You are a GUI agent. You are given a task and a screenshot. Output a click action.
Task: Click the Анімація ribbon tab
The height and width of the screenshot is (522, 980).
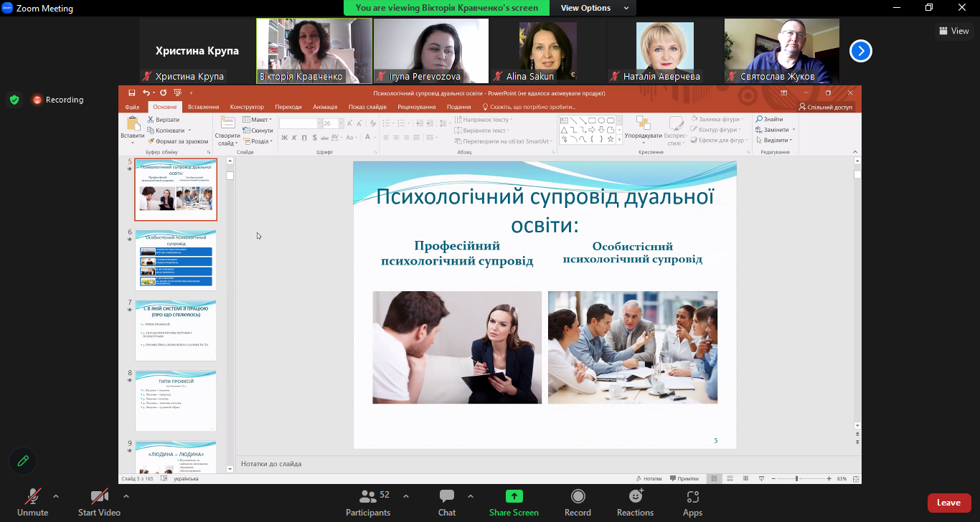click(x=325, y=107)
